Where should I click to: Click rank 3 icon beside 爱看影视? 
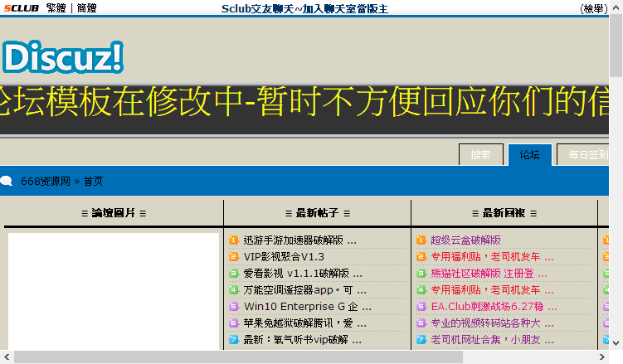[x=234, y=274]
